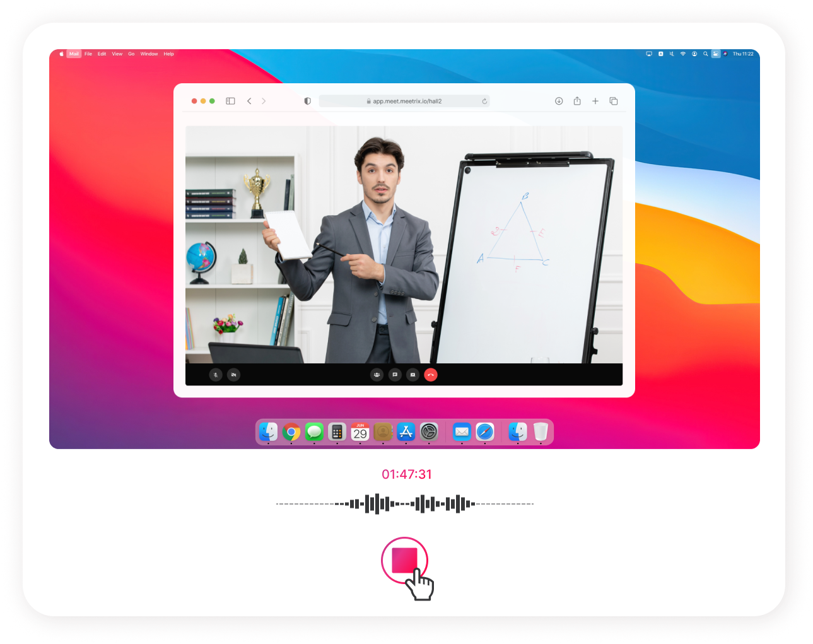Viewport: 813px width, 644px height.
Task: Open the meeting chat panel
Action: pos(394,374)
